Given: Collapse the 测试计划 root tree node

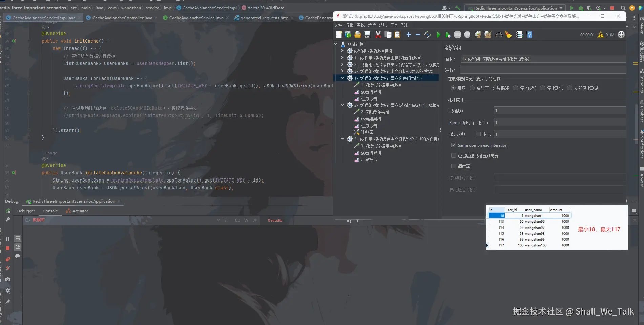Looking at the screenshot, I should [336, 44].
